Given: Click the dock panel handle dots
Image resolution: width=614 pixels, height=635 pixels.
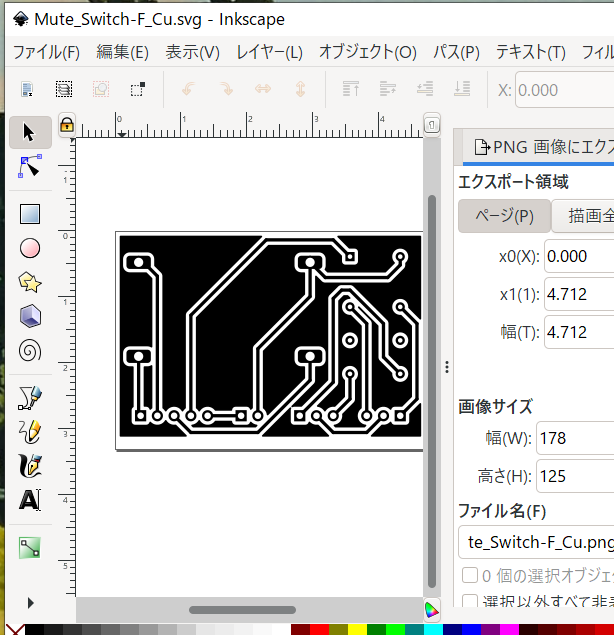Looking at the screenshot, I should (447, 367).
